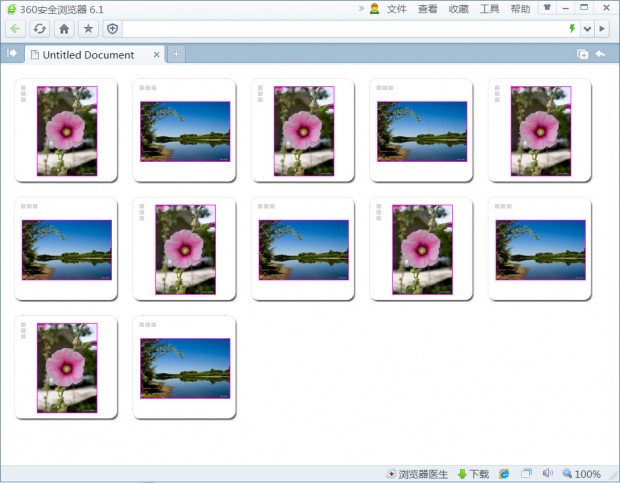Select first flower thumbnail in second row
Image resolution: width=620 pixels, height=483 pixels.
185,249
